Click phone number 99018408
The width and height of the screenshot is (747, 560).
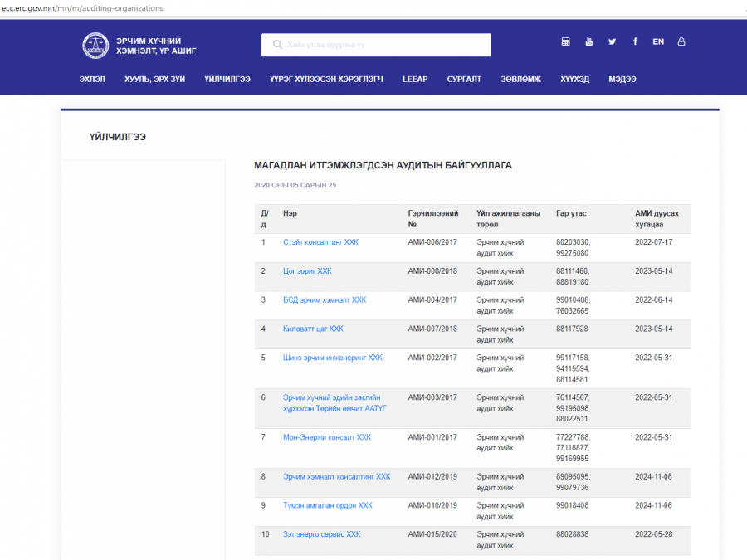click(572, 506)
